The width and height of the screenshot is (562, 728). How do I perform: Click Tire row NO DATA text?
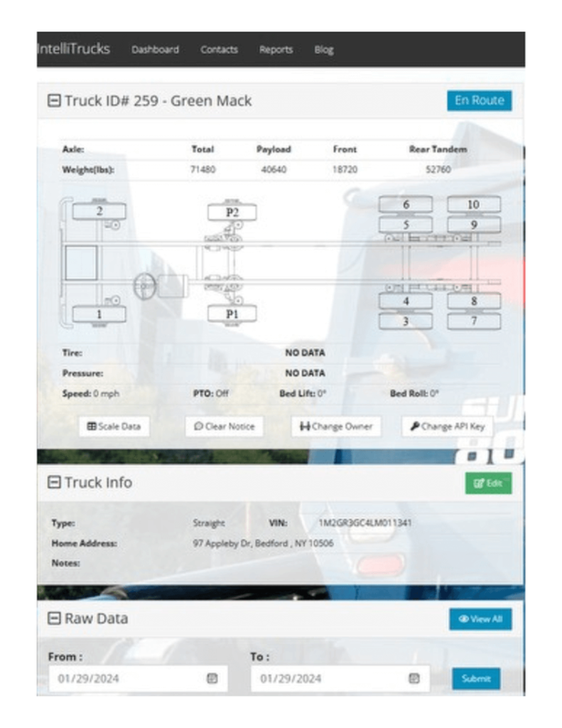(x=305, y=353)
